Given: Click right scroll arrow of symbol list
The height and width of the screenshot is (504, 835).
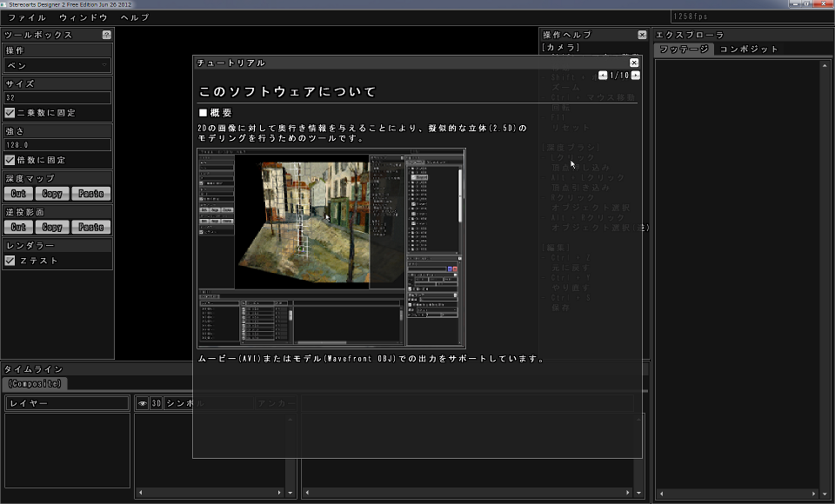Looking at the screenshot, I should (x=279, y=493).
